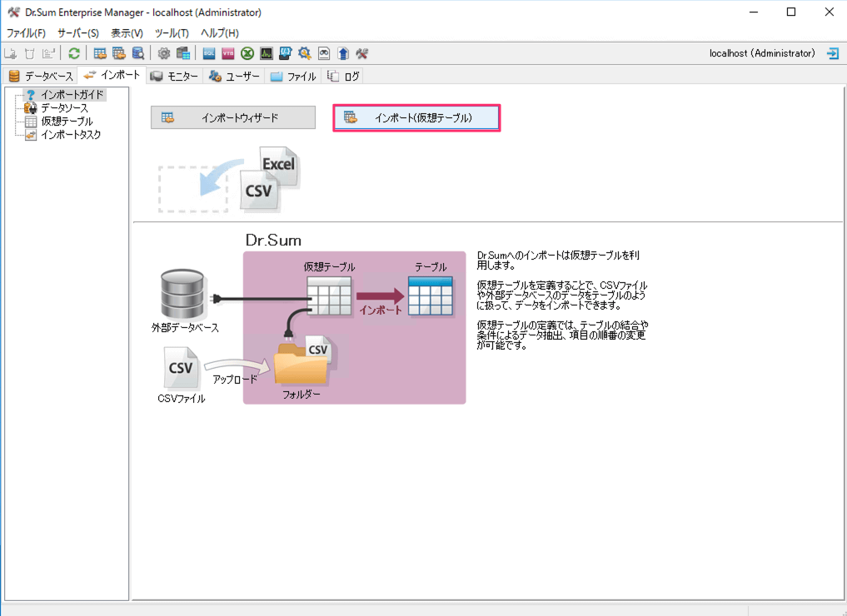
Task: Click the アップロード label in diagram
Action: 235,380
